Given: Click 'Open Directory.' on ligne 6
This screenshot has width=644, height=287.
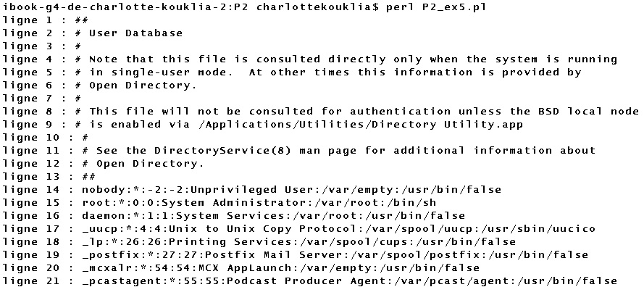Looking at the screenshot, I should point(143,86).
